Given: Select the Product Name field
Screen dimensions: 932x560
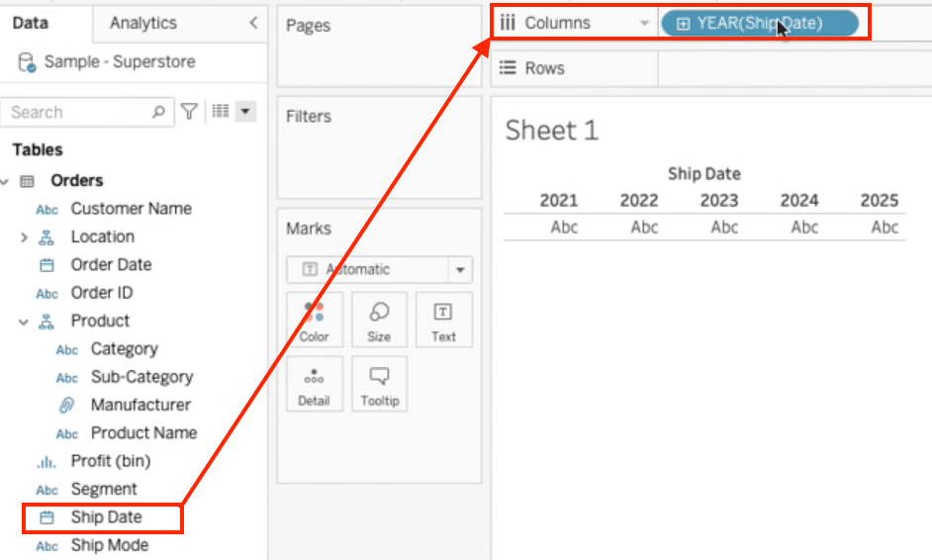Looking at the screenshot, I should [143, 432].
